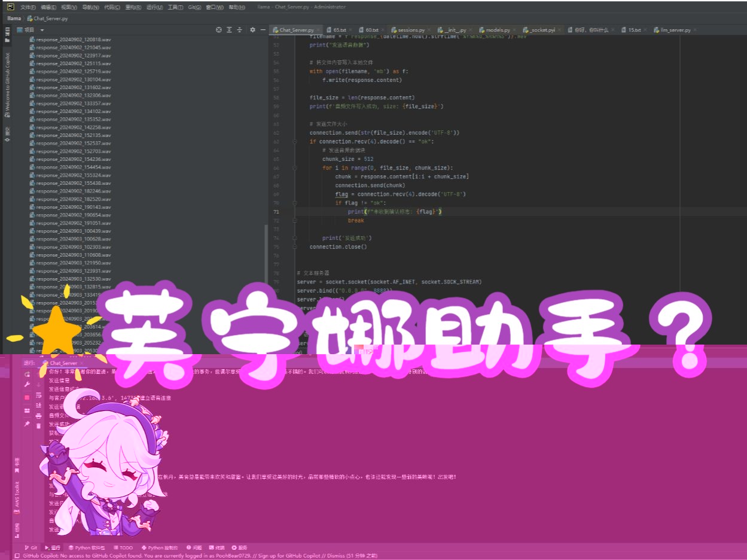
Task: Open the 视图(V) menu
Action: click(x=69, y=7)
